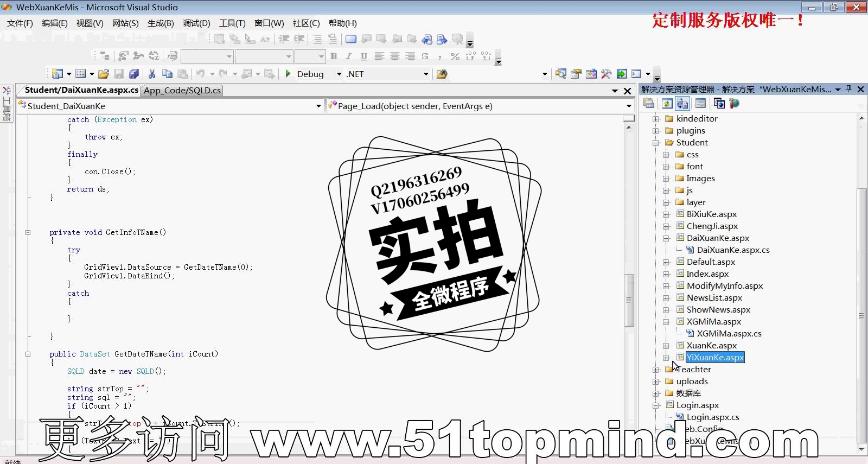Collapse the Student folder node
The width and height of the screenshot is (868, 464).
tap(656, 143)
